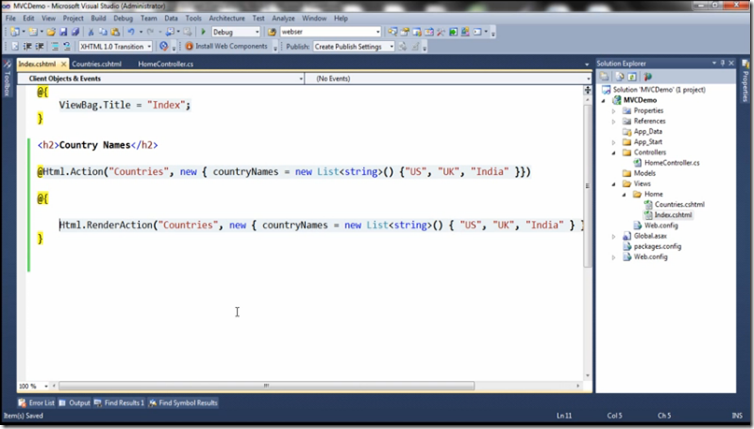Select Index.cshtml in Solution Explorer tree
Screen dimensions: 754x429
click(673, 215)
